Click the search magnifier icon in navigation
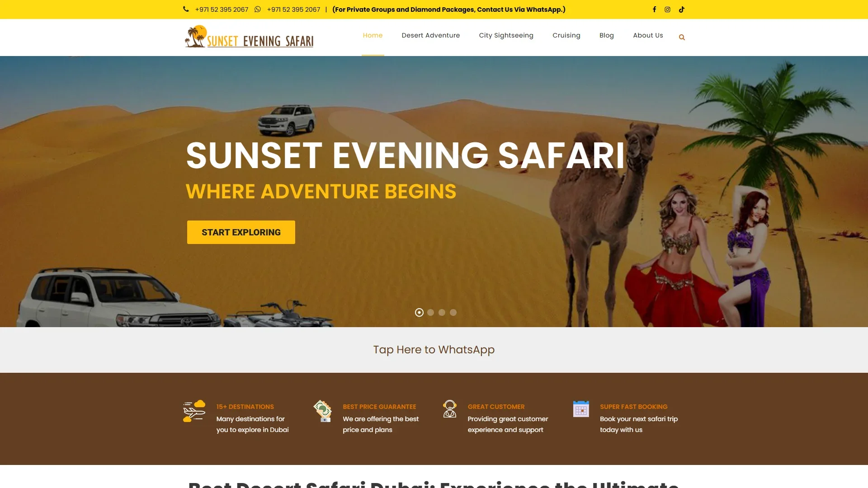This screenshot has height=488, width=868. 682,38
